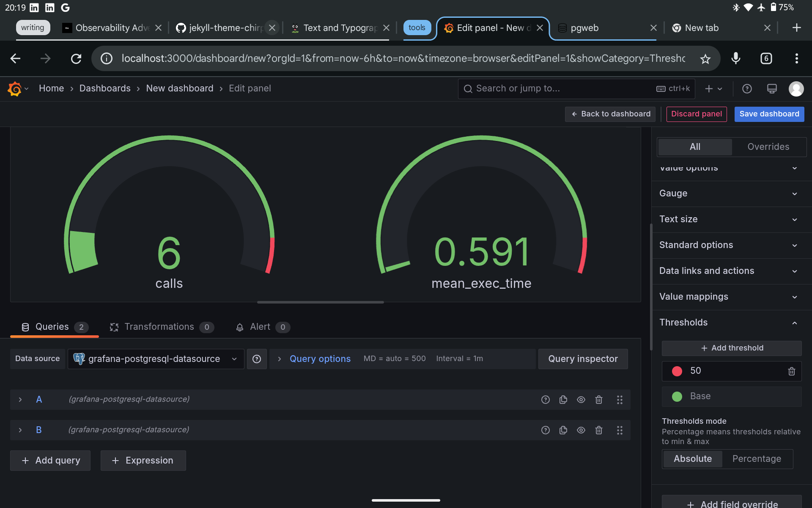The height and width of the screenshot is (508, 812).
Task: Expand the Gauge options section
Action: point(727,193)
